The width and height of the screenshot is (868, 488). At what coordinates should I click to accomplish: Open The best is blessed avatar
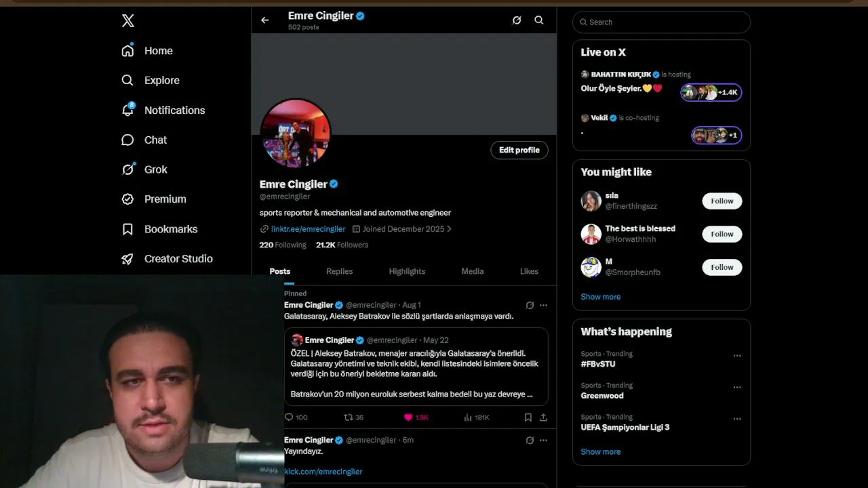pyautogui.click(x=591, y=234)
